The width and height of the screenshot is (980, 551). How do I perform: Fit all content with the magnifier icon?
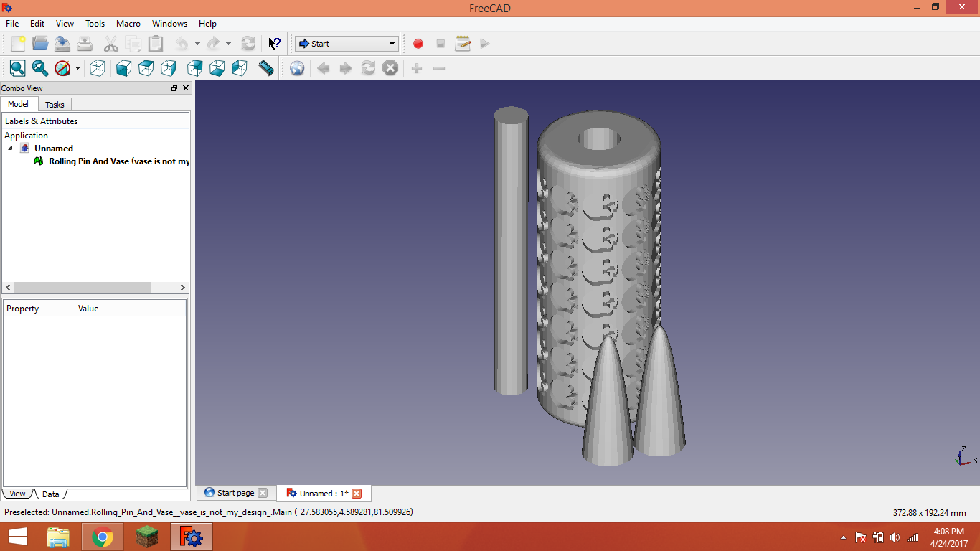pyautogui.click(x=18, y=68)
